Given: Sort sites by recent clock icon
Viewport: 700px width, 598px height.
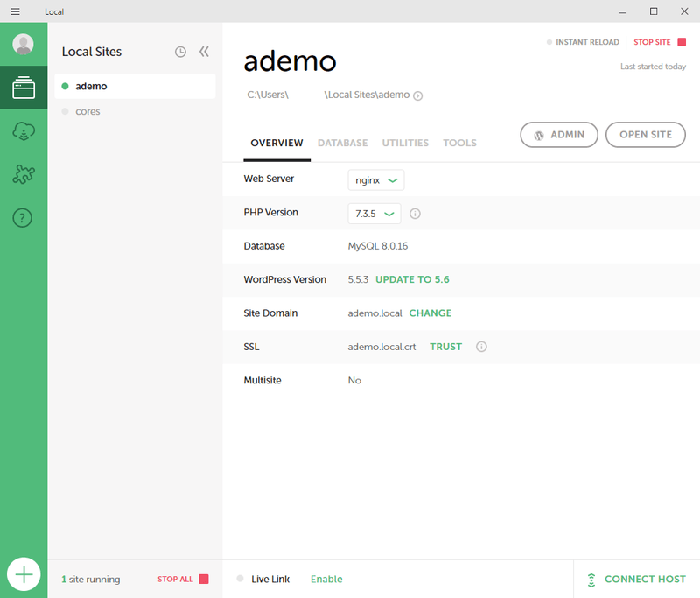Looking at the screenshot, I should pos(180,52).
